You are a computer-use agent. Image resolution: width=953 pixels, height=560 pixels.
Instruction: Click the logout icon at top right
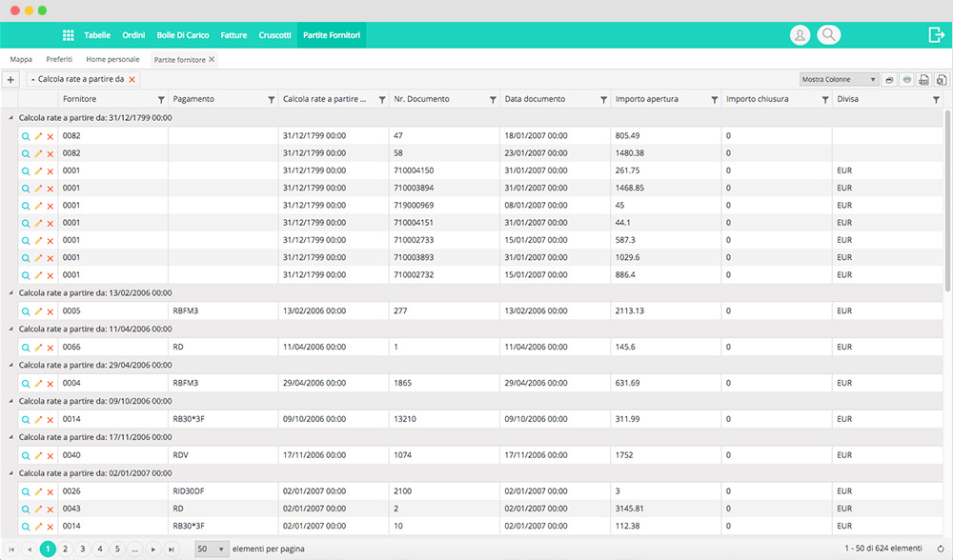click(x=937, y=35)
